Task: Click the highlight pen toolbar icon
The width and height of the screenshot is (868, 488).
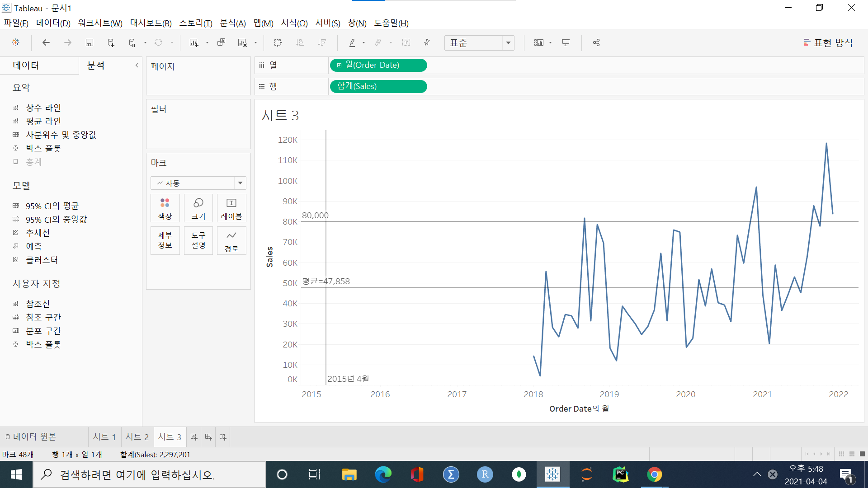Action: point(352,42)
